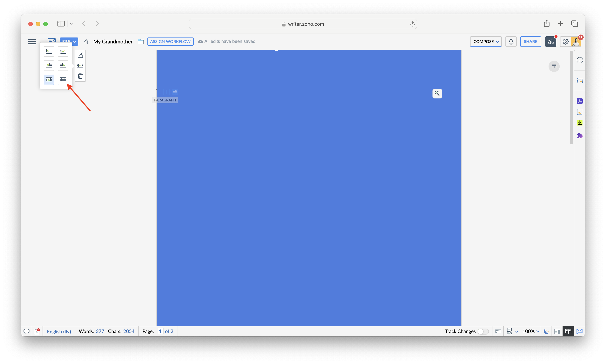The height and width of the screenshot is (364, 606).
Task: Click the round page layout button
Action: pos(554,66)
